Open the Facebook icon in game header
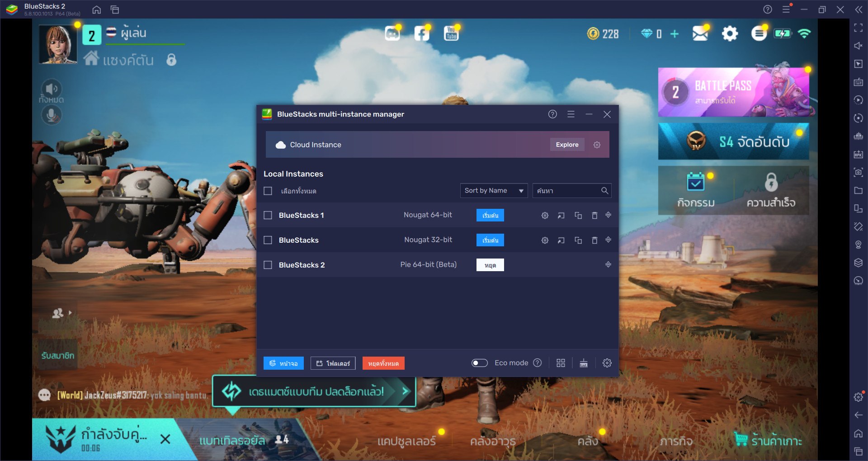The width and height of the screenshot is (868, 461). click(422, 33)
